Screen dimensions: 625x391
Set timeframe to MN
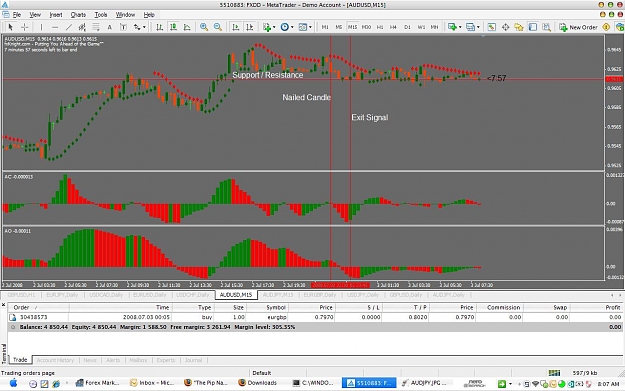pyautogui.click(x=434, y=27)
